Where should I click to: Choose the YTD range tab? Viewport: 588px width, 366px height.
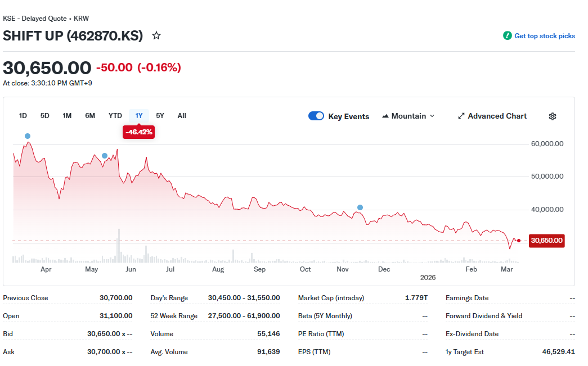point(115,116)
